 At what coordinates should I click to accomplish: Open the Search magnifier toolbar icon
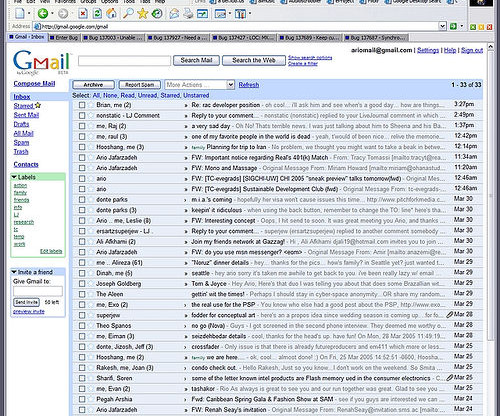pyautogui.click(x=128, y=14)
